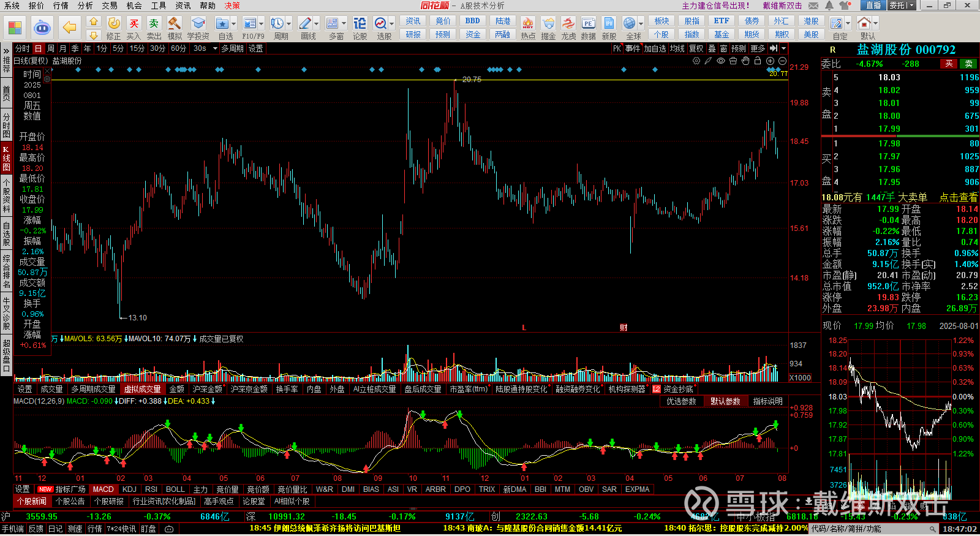The height and width of the screenshot is (536, 980).
Task: Toggle 事件 event markers
Action: tap(633, 48)
